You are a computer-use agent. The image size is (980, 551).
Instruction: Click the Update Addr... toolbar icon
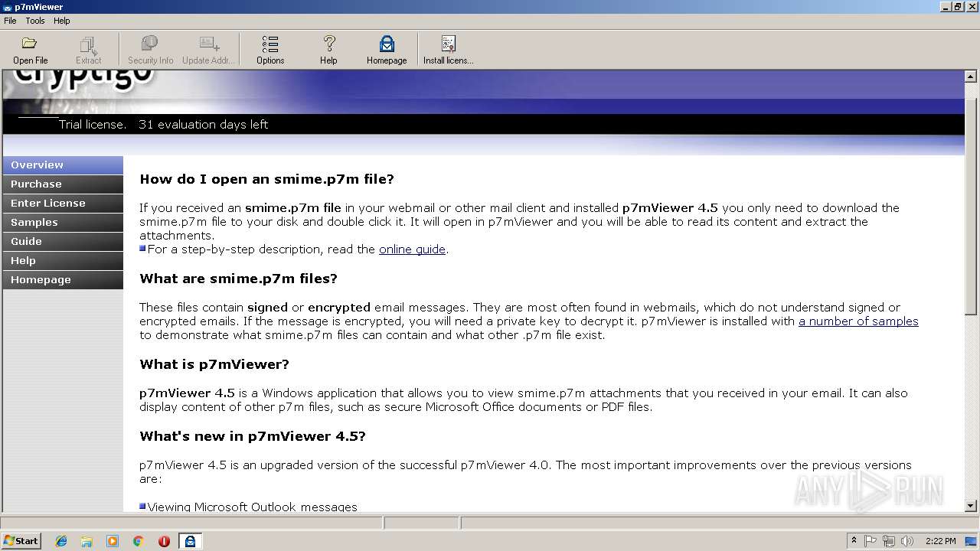pos(208,49)
